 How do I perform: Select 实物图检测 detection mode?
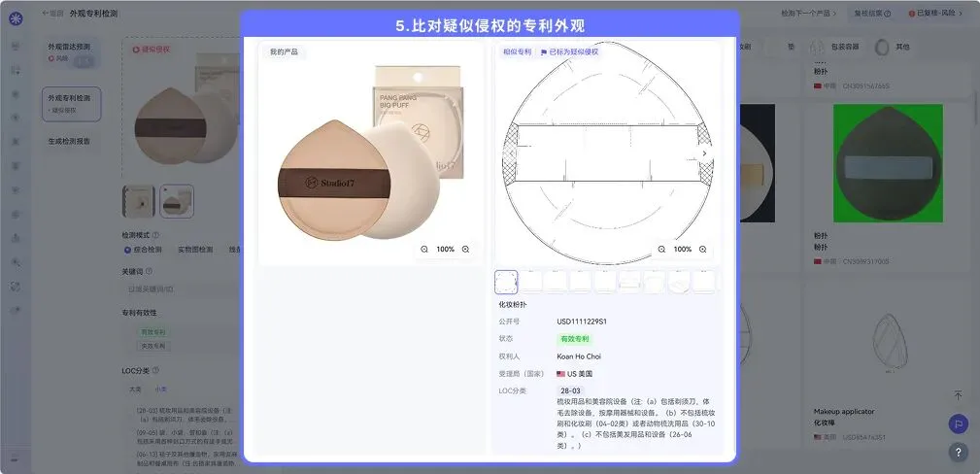(x=195, y=250)
